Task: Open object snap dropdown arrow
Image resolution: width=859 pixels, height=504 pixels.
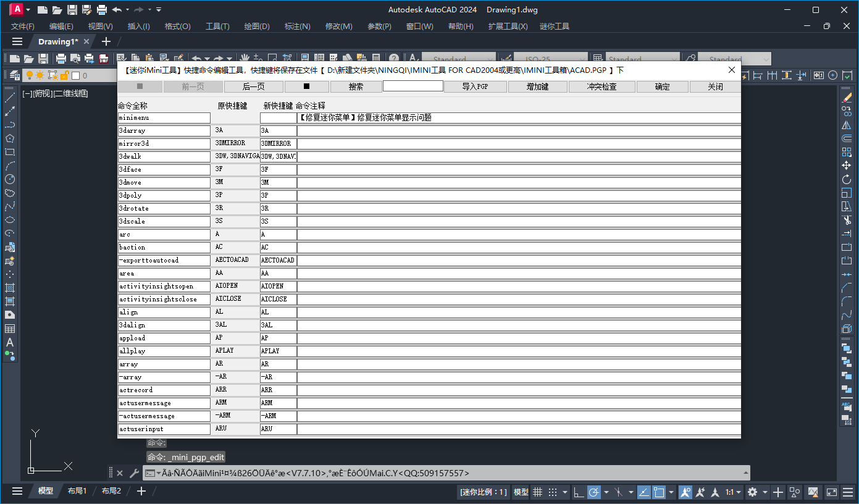Action: [671, 492]
